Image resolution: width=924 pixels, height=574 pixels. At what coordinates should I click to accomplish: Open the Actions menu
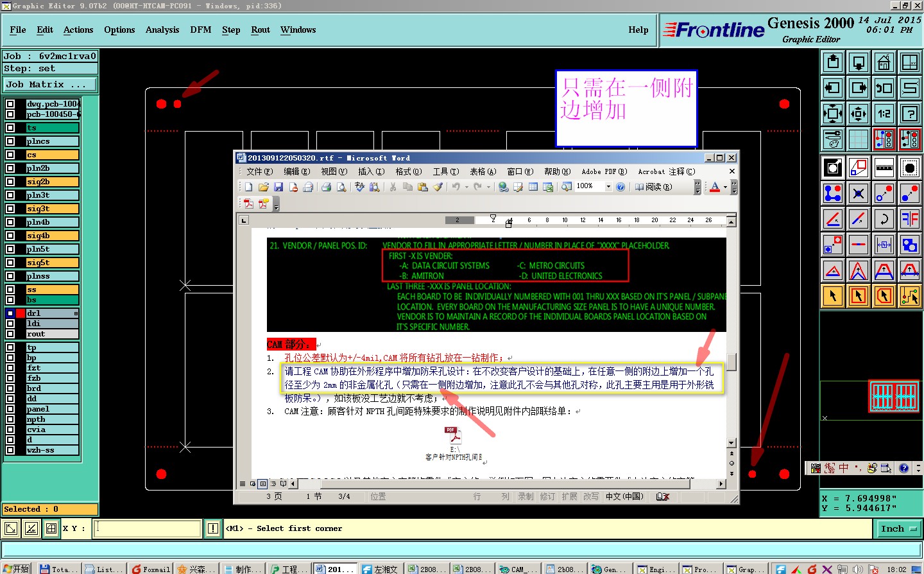78,30
